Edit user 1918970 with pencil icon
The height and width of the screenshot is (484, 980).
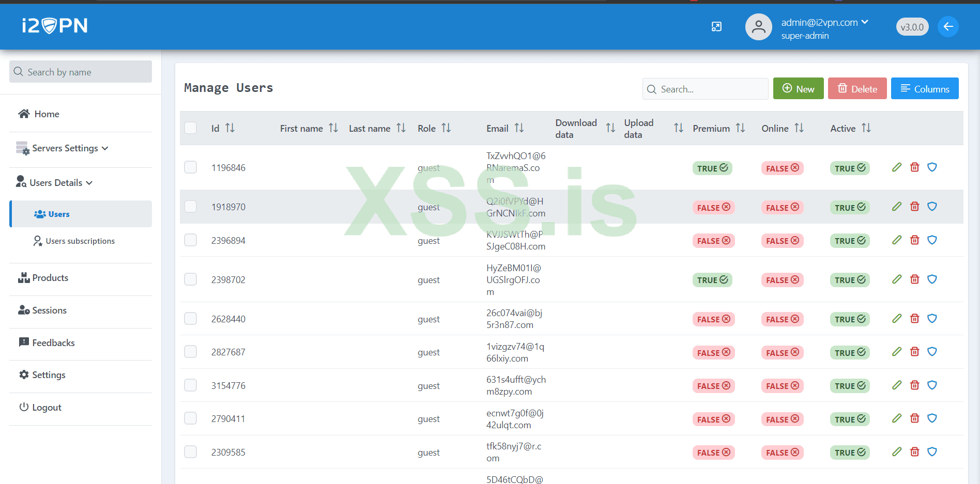[x=897, y=207]
